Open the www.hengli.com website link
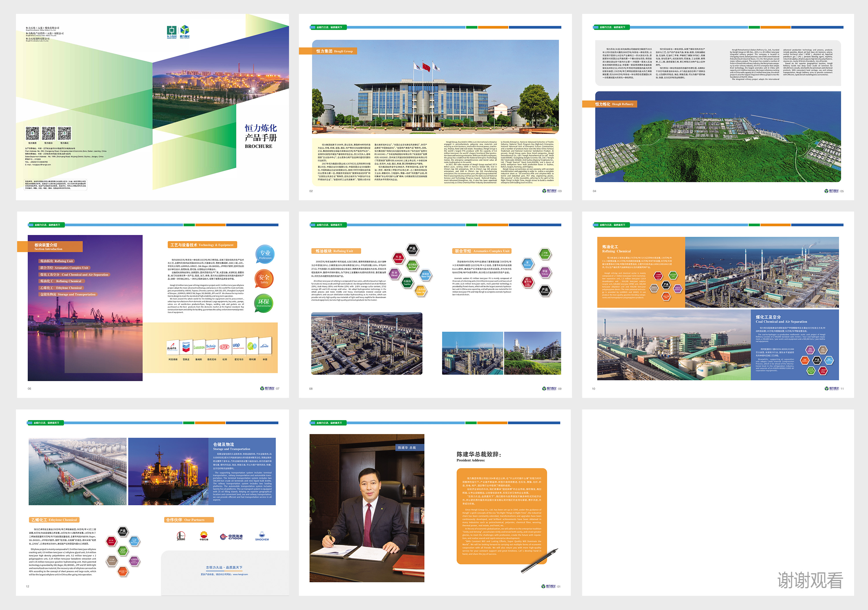Screen dimensions: 868x610 [x=240, y=574]
